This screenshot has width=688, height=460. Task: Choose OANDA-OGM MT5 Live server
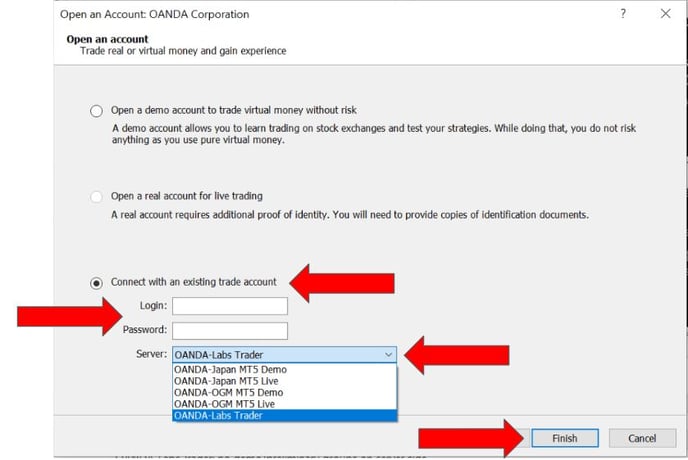pyautogui.click(x=285, y=404)
